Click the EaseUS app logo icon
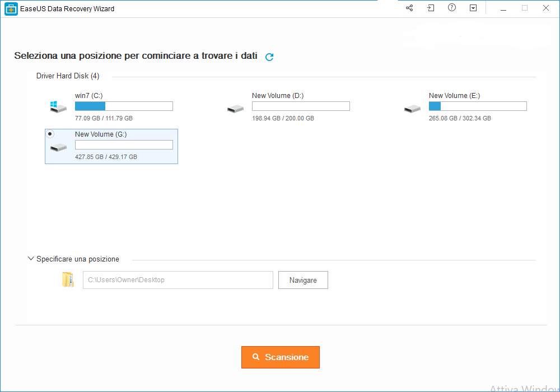560x392 pixels. pos(11,9)
